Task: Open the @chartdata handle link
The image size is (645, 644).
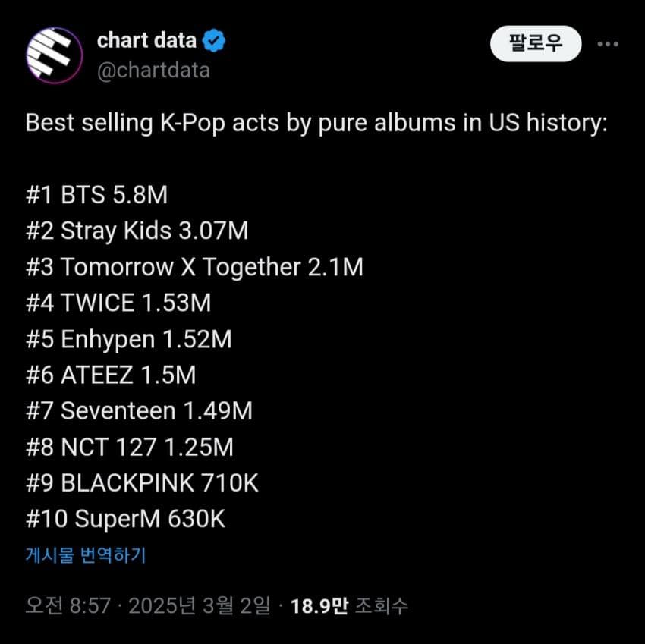Action: pos(153,71)
